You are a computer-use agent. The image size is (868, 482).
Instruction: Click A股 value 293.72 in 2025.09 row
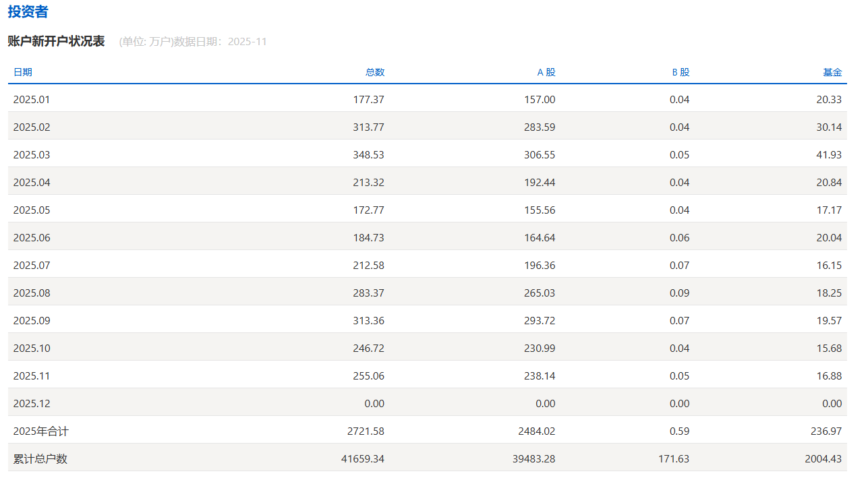point(540,321)
